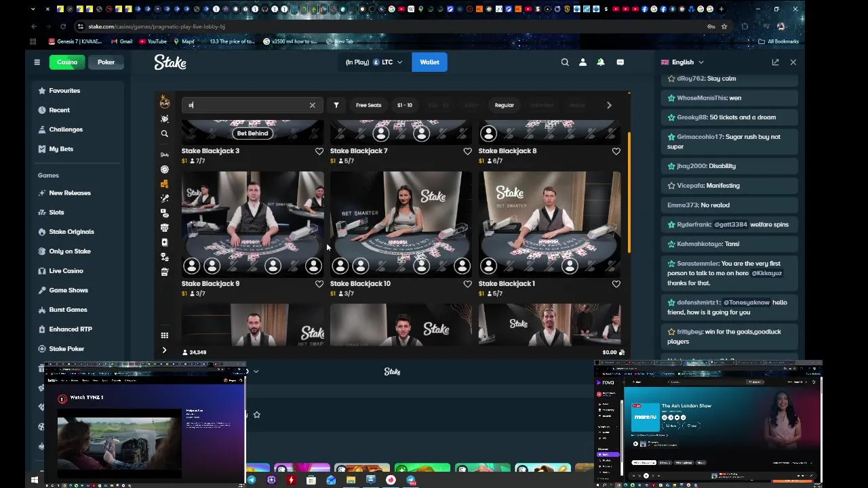Favourite Stake Blackjack 1
Image resolution: width=868 pixels, height=488 pixels.
coord(616,284)
